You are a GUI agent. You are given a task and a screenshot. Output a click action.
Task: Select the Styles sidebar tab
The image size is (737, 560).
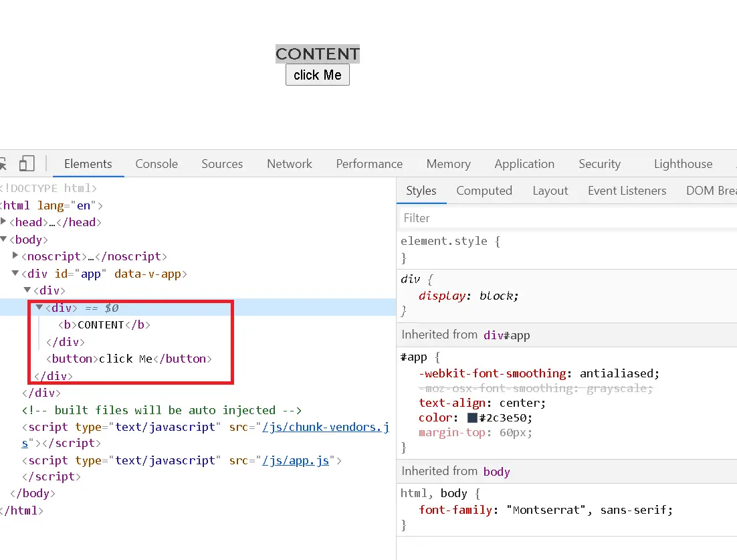pyautogui.click(x=421, y=191)
